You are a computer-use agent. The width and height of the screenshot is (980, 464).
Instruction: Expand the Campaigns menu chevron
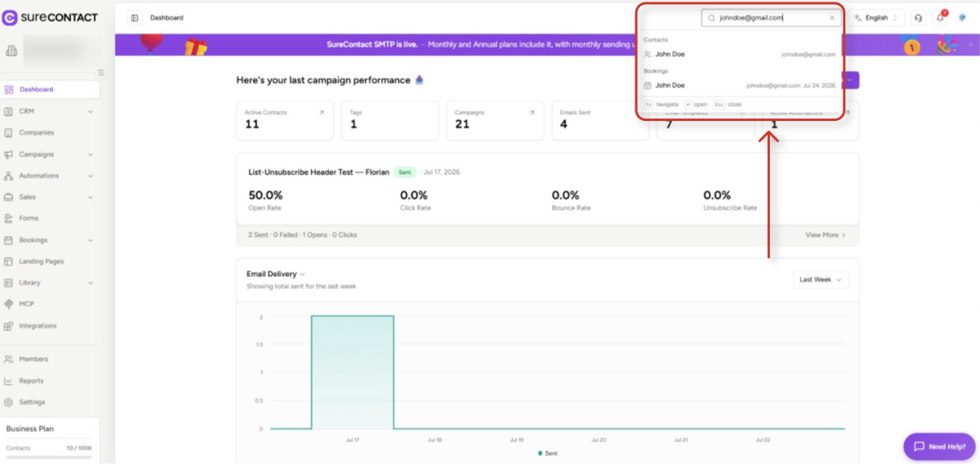click(90, 154)
